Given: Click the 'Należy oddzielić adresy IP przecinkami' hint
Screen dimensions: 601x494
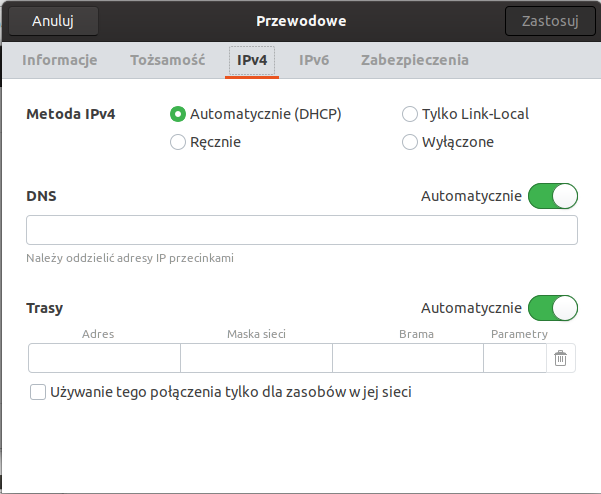Looking at the screenshot, I should point(130,258).
